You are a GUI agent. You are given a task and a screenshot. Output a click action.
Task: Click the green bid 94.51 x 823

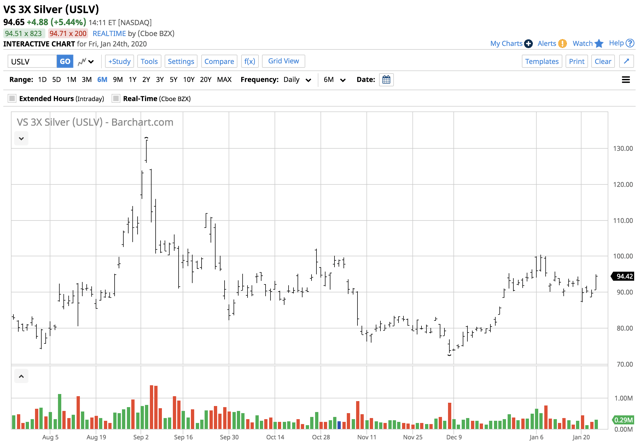point(23,33)
